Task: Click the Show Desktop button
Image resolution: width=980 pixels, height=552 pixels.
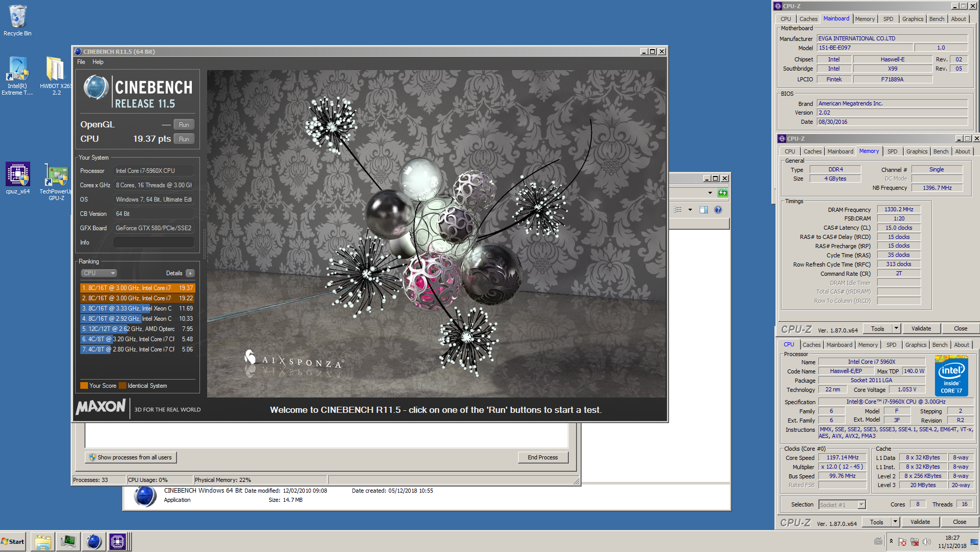Action: (x=974, y=542)
